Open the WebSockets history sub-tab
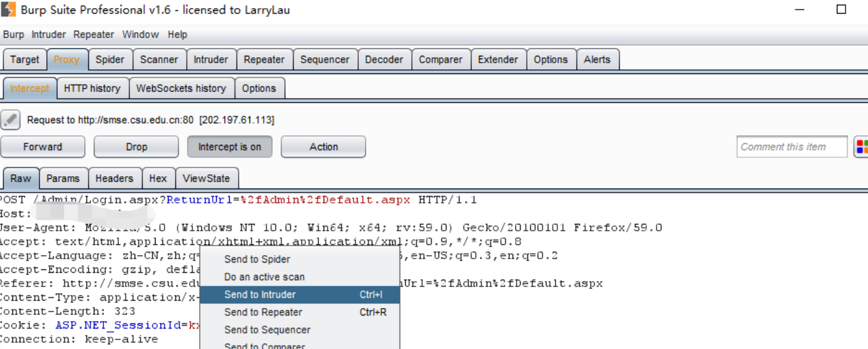Viewport: 868px width, 349px height. coord(181,88)
